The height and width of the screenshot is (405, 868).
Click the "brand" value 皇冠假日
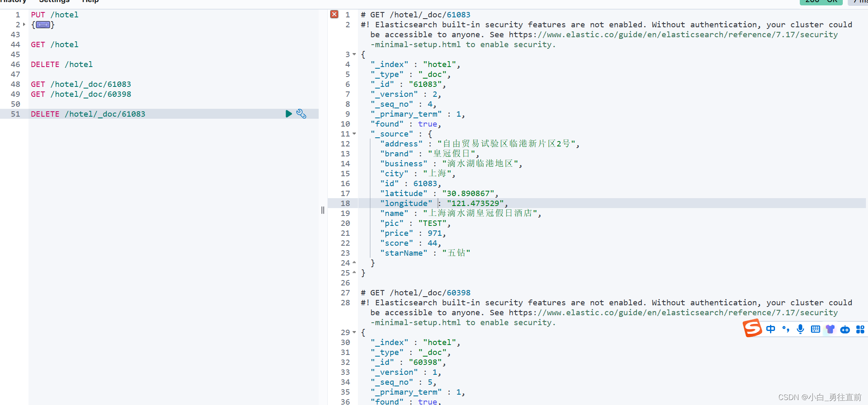coord(451,153)
